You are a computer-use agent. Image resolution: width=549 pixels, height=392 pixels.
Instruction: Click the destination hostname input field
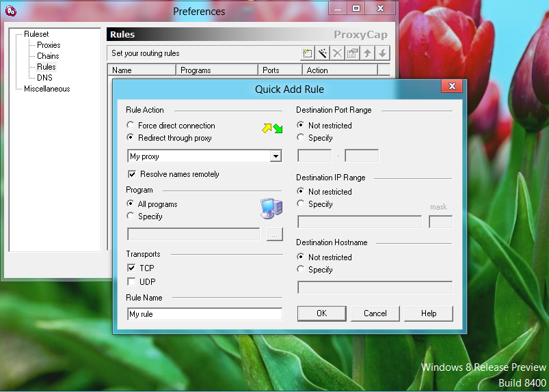pyautogui.click(x=375, y=288)
